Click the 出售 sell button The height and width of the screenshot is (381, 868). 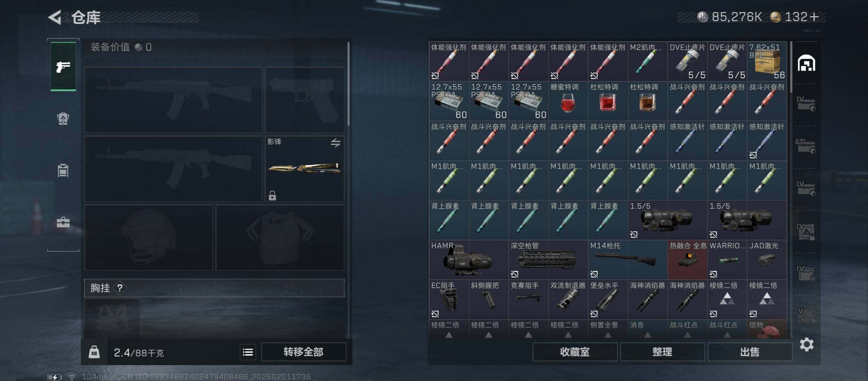750,352
